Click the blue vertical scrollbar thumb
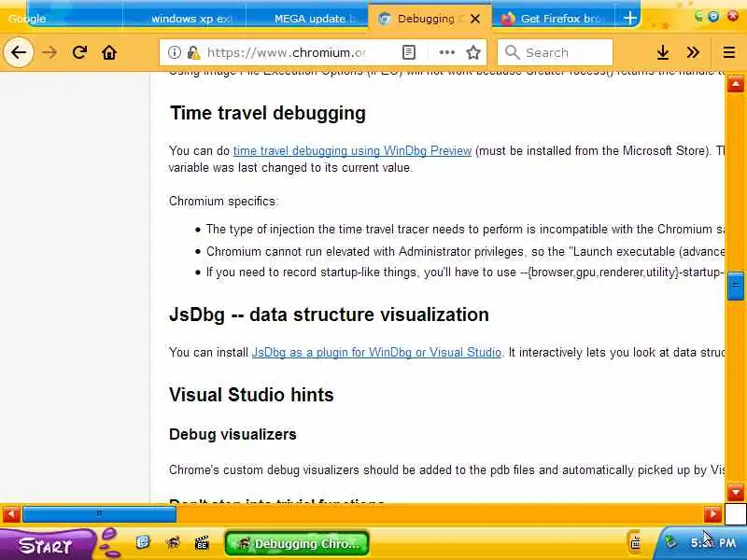This screenshot has height=560, width=747. coord(736,286)
